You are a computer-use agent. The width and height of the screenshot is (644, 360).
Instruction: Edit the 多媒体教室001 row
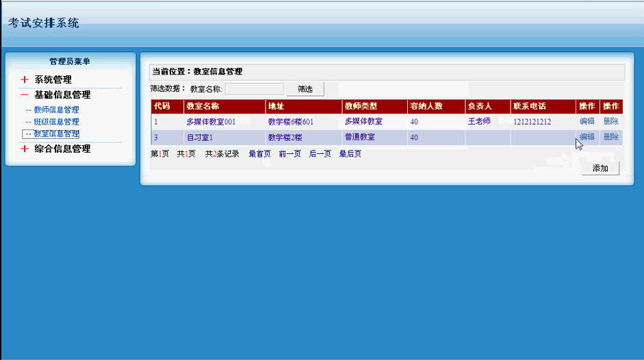(587, 121)
